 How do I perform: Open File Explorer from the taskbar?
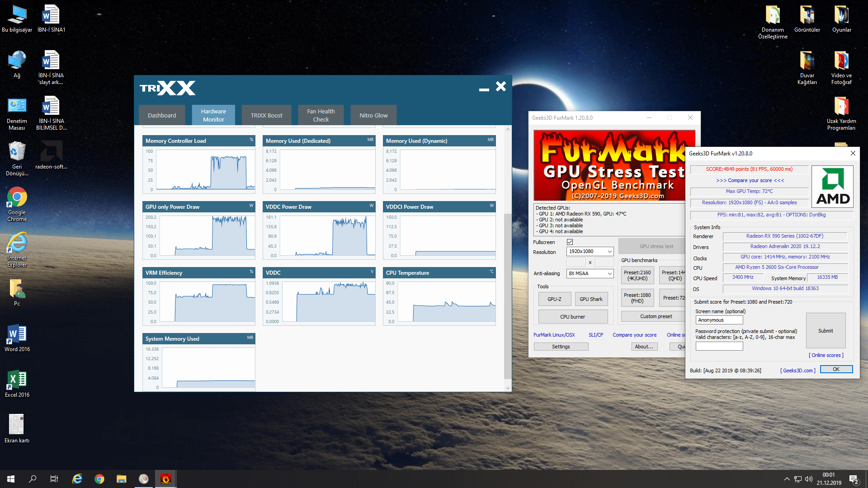[121, 479]
